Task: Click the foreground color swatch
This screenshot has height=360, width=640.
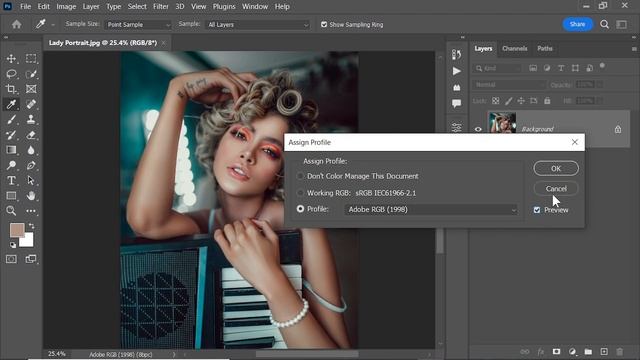Action: (x=17, y=230)
